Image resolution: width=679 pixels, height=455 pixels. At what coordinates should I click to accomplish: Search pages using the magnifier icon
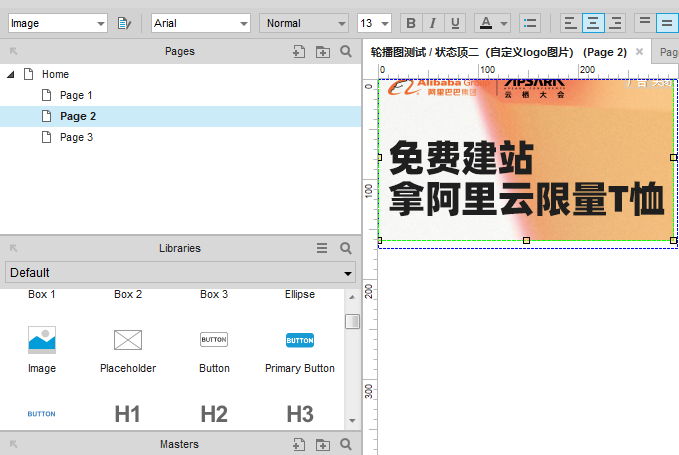point(346,52)
